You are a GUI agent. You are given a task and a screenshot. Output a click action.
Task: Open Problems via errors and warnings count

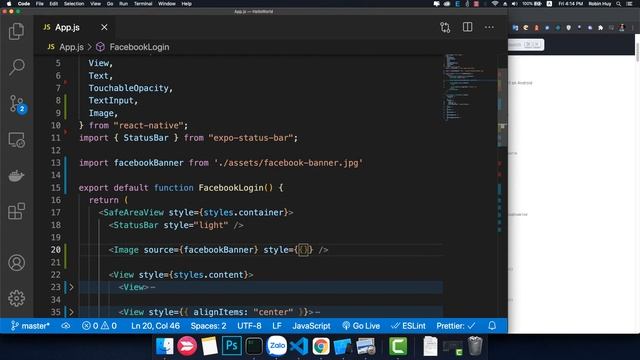click(x=99, y=326)
